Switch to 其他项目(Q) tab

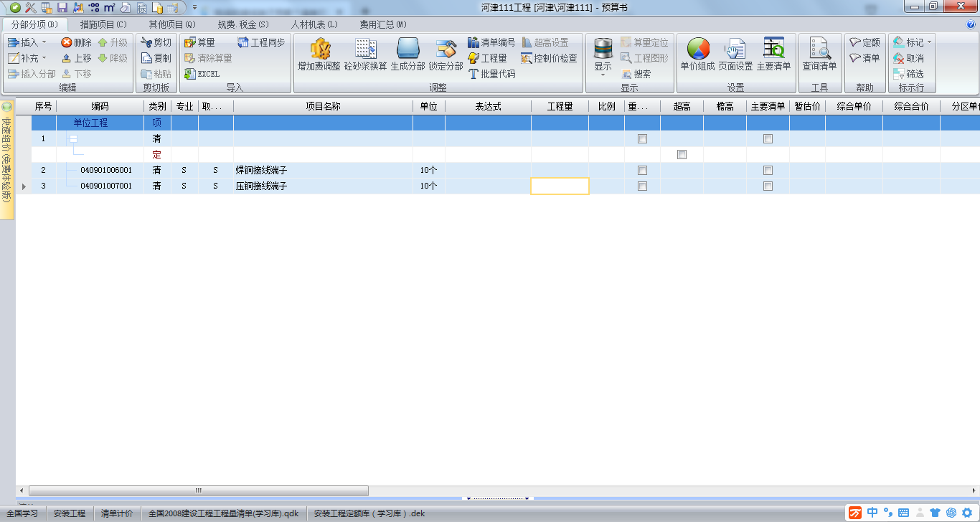click(x=172, y=24)
